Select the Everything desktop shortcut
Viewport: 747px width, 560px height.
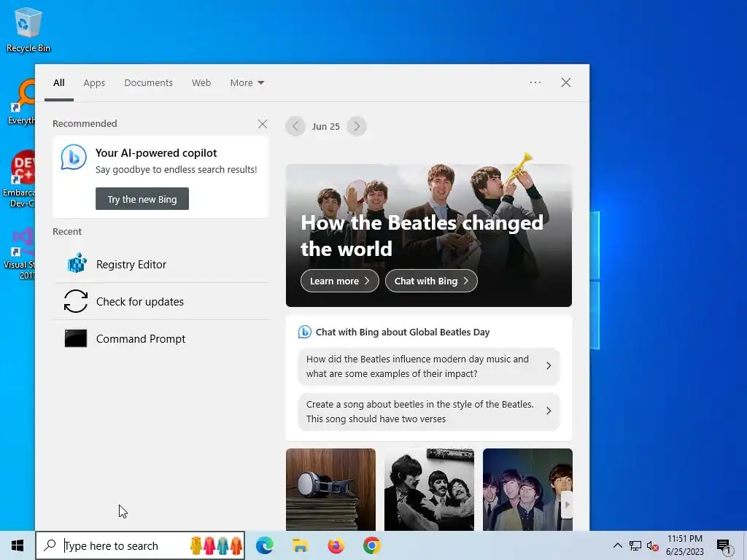tap(21, 102)
